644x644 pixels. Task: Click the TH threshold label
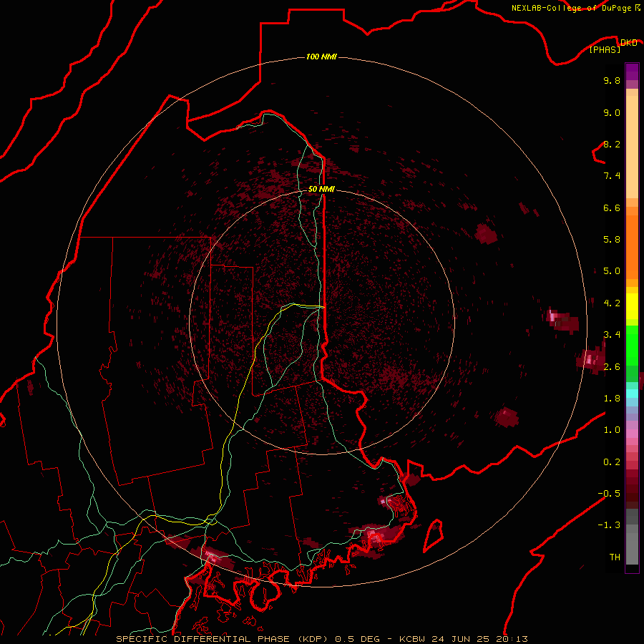615,557
